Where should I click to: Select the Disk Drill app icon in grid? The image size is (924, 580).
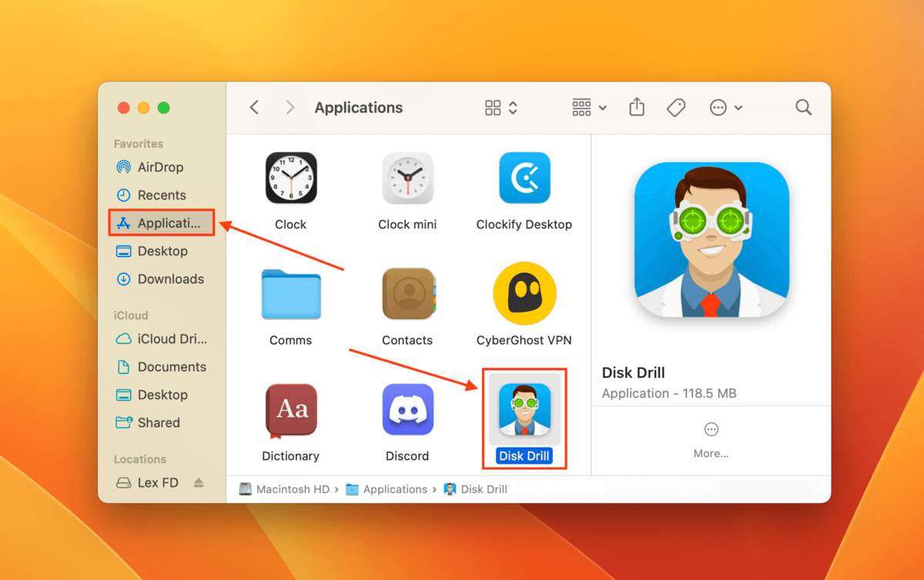(524, 410)
